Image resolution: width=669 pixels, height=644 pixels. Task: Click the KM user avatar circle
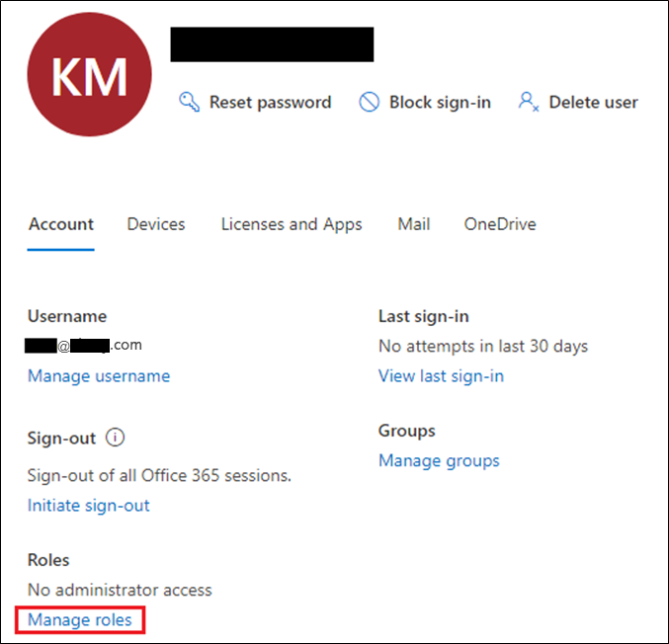[x=88, y=75]
